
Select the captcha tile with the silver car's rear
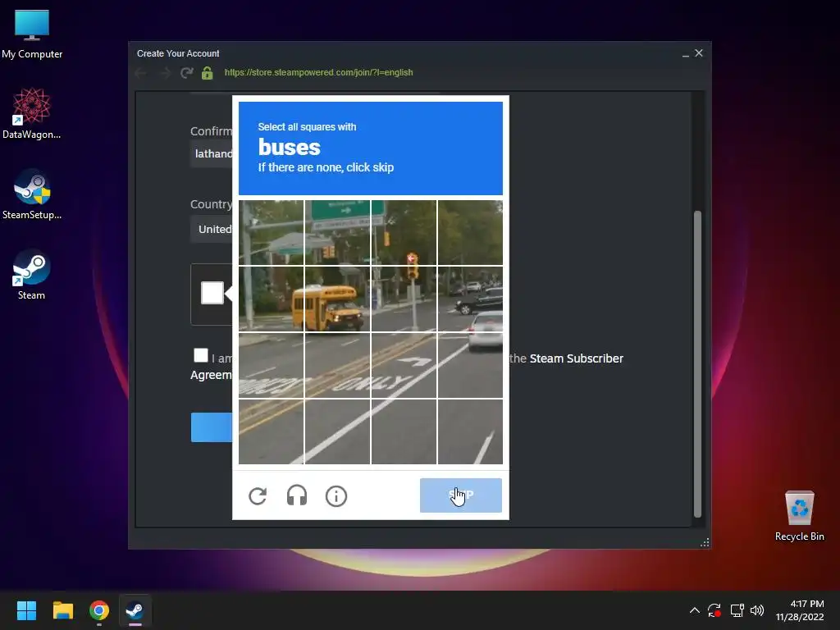(x=470, y=365)
